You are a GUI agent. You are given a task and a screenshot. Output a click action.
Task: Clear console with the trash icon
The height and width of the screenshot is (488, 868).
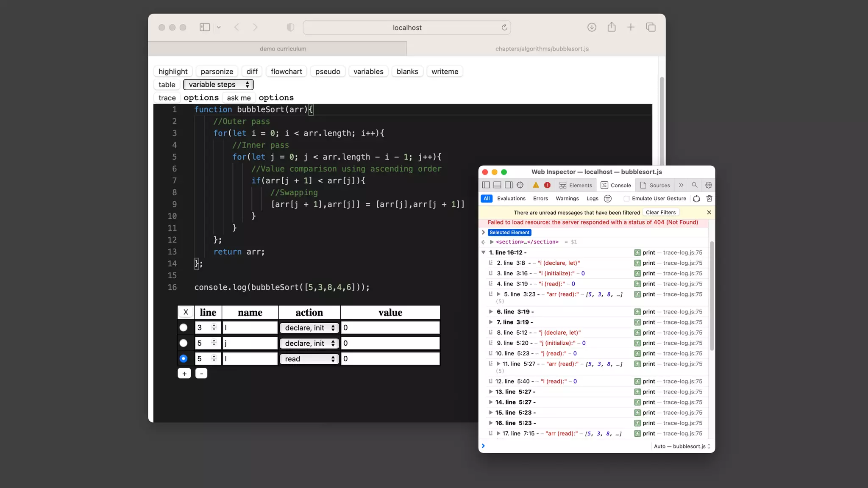pos(709,198)
